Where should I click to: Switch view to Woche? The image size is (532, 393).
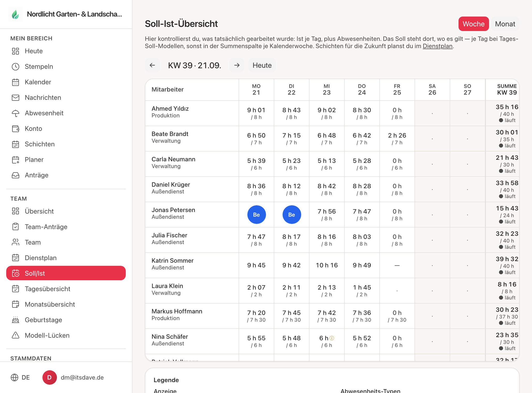pos(474,24)
